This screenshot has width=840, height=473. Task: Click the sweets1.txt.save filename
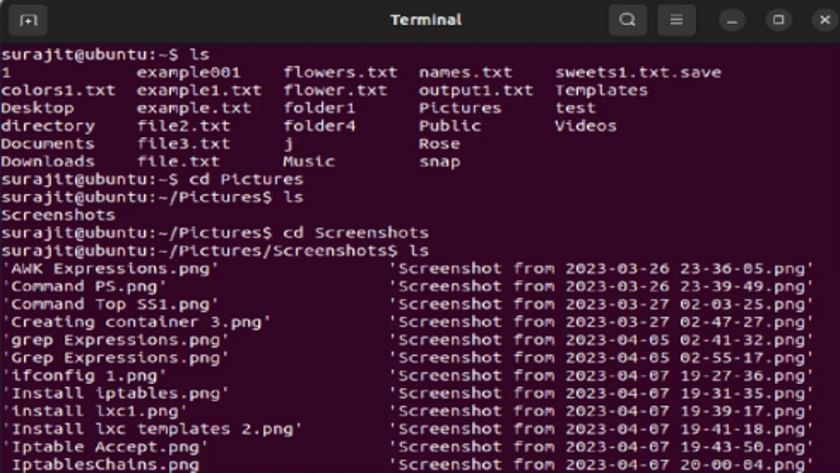click(638, 72)
